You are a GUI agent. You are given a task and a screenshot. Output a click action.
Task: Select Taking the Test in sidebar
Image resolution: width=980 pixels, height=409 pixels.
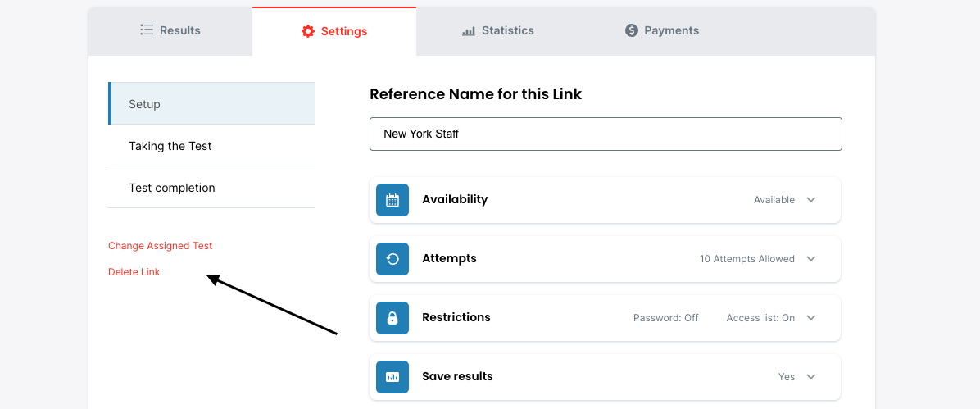[x=170, y=146]
